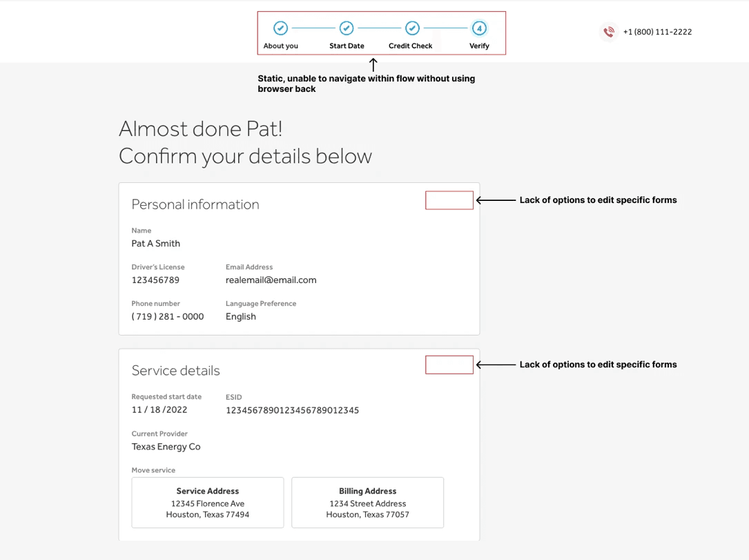The image size is (749, 560).
Task: Select the About you step label
Action: pos(280,46)
